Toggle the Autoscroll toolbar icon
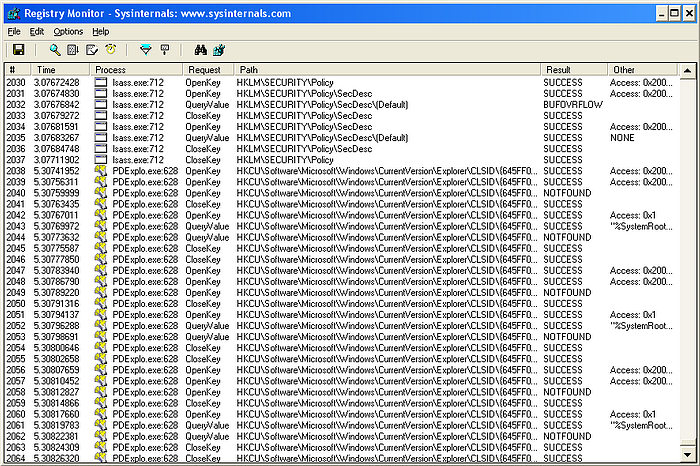The height and width of the screenshot is (466, 700). click(x=73, y=50)
